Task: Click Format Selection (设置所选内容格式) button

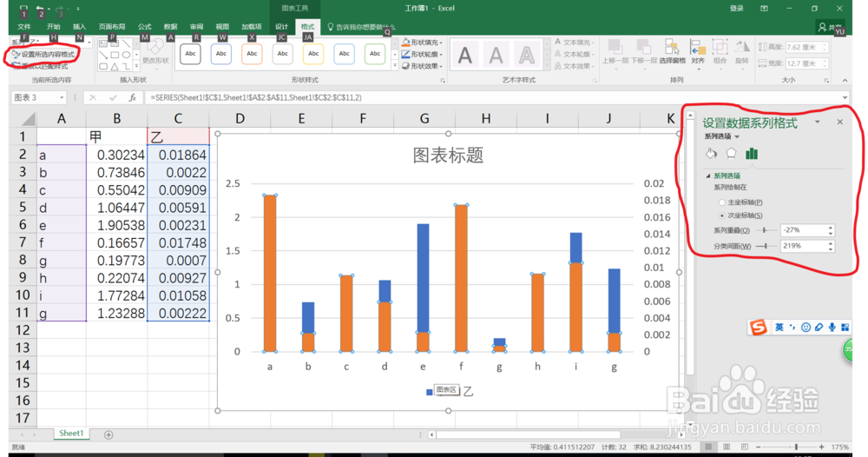Action: click(x=43, y=54)
